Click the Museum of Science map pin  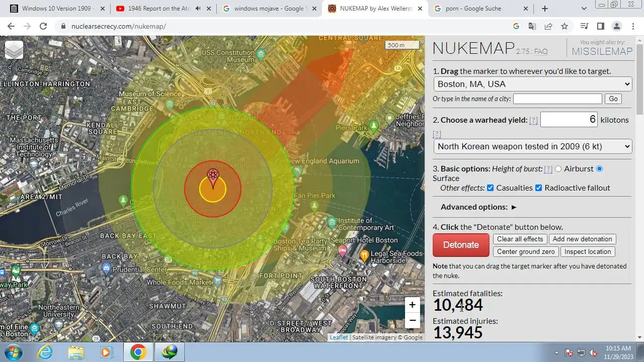tap(170, 104)
